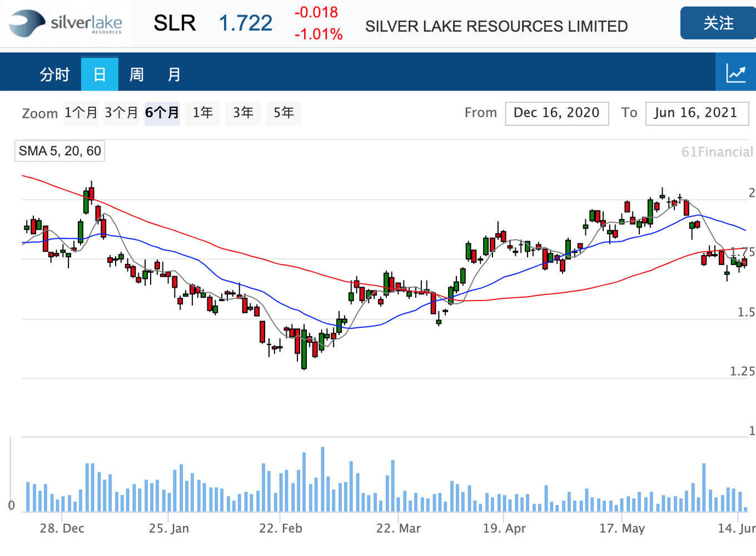
Task: Switch to the 分时 intraday tab
Action: point(54,74)
